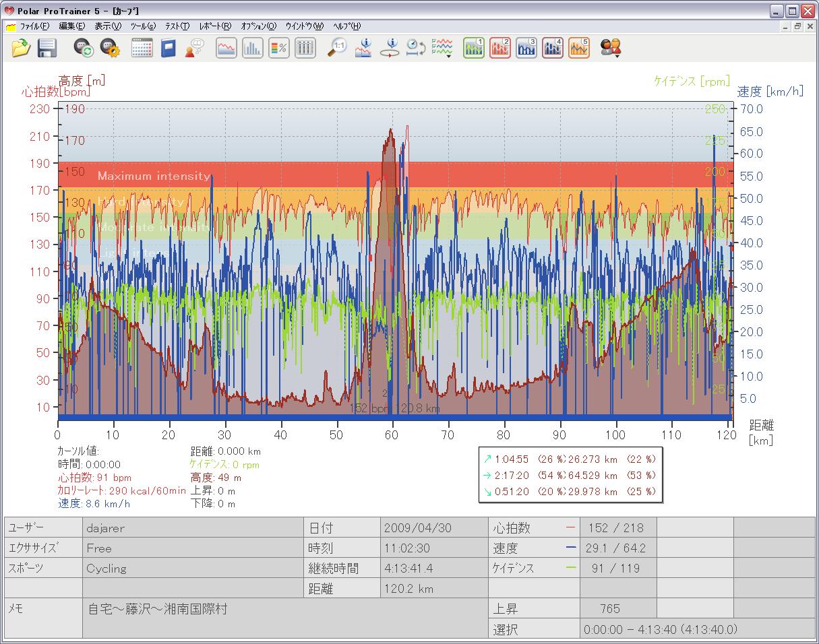Save using the floppy disk icon
The height and width of the screenshot is (644, 819).
(47, 48)
